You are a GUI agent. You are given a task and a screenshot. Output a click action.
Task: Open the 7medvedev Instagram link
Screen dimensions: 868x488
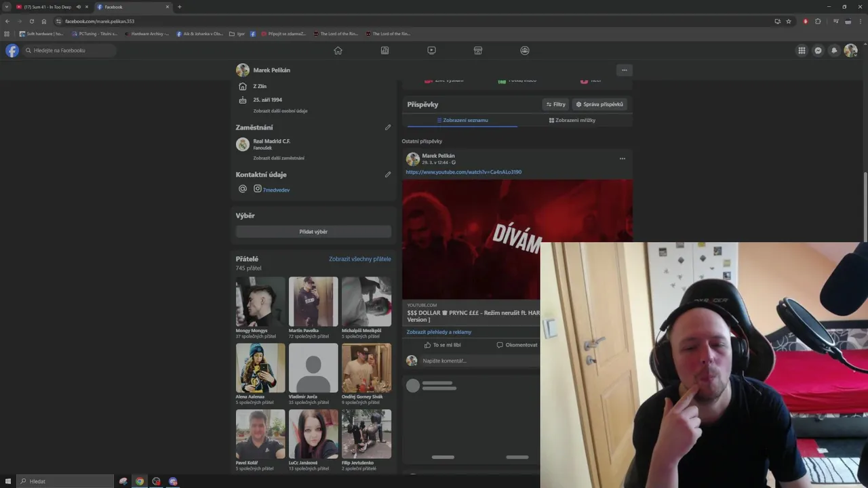(276, 190)
